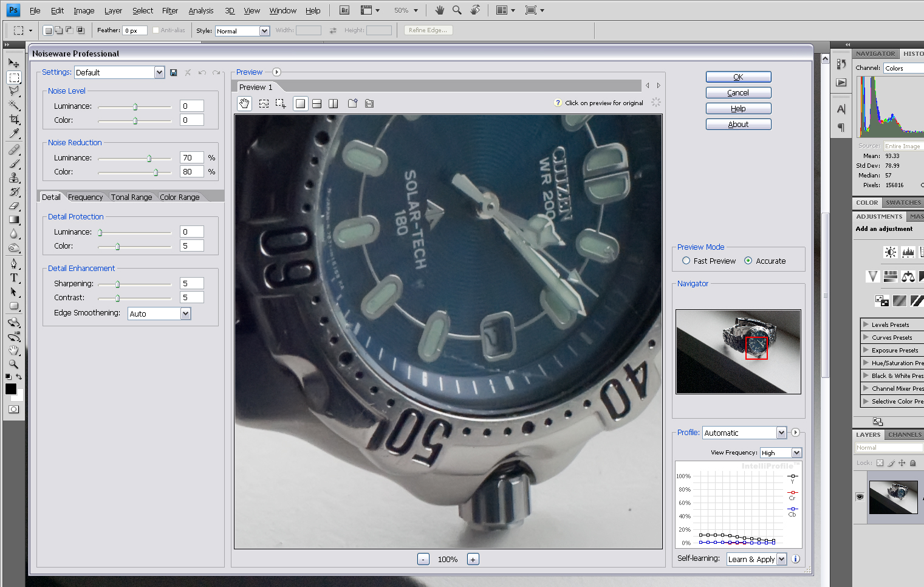Select the Magic Wand tool
Image resolution: width=924 pixels, height=587 pixels.
click(x=14, y=105)
